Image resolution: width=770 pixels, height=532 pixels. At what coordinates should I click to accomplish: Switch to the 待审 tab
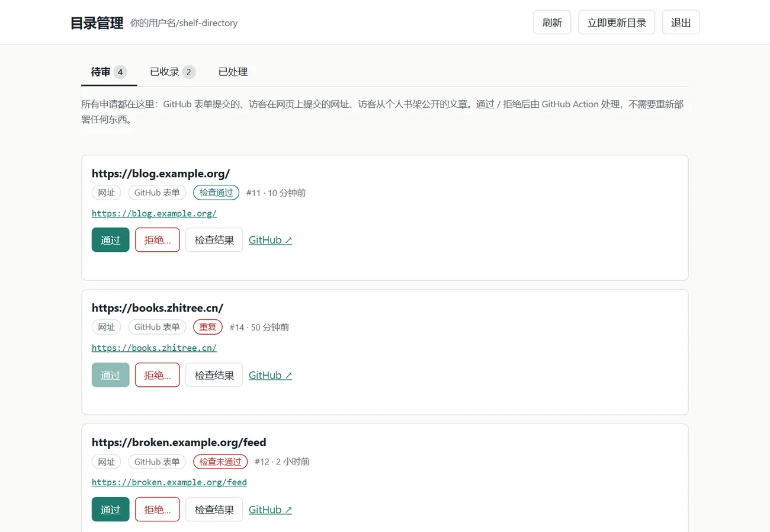pos(109,72)
